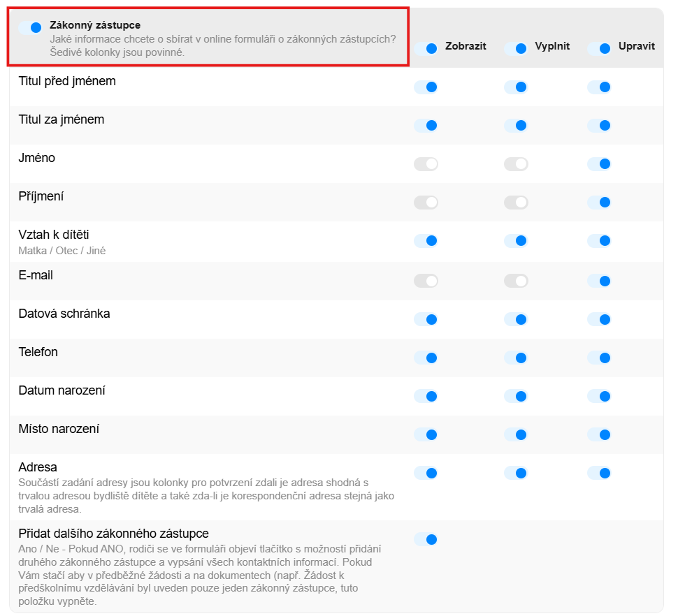Disable Zobrazit for Titul před jménem
Viewport: 678px width, 616px height.
click(x=426, y=87)
